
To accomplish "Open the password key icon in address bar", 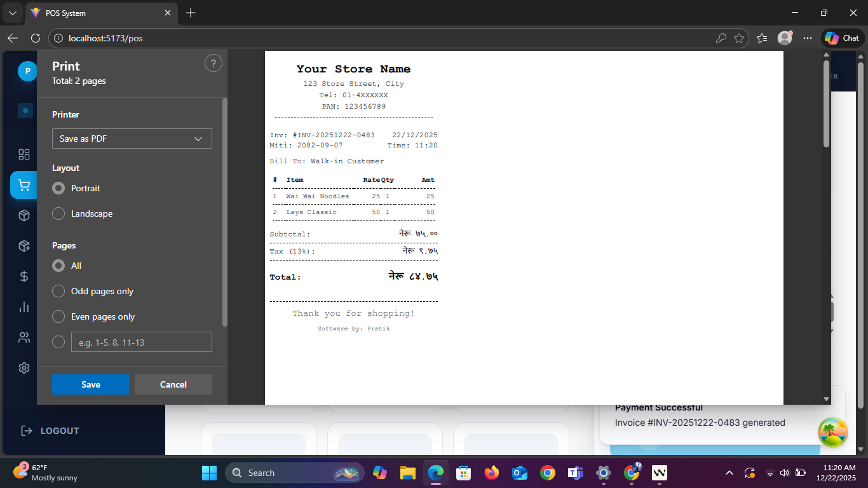I will [x=721, y=38].
